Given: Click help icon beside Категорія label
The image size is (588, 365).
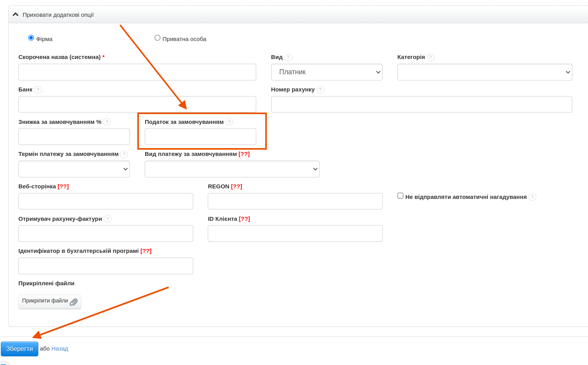Looking at the screenshot, I should point(431,57).
